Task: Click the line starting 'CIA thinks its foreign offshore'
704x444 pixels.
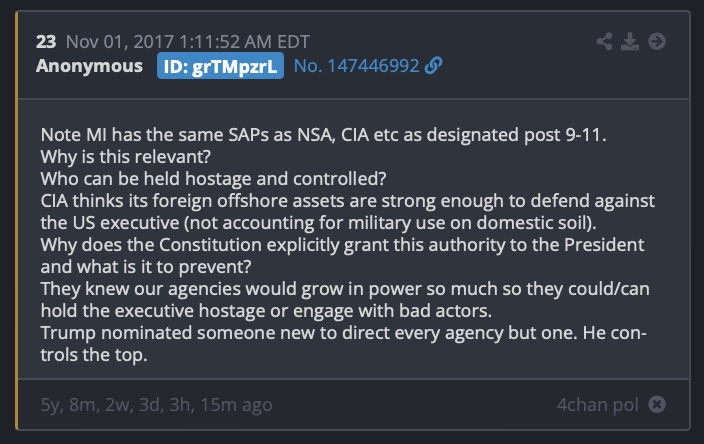Action: click(x=348, y=201)
